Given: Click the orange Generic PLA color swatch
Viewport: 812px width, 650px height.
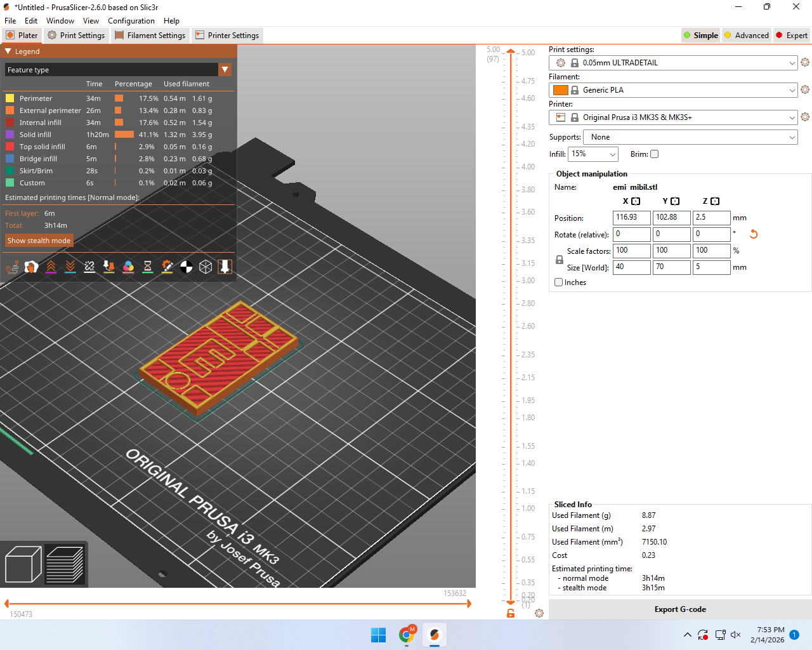Looking at the screenshot, I should (561, 90).
